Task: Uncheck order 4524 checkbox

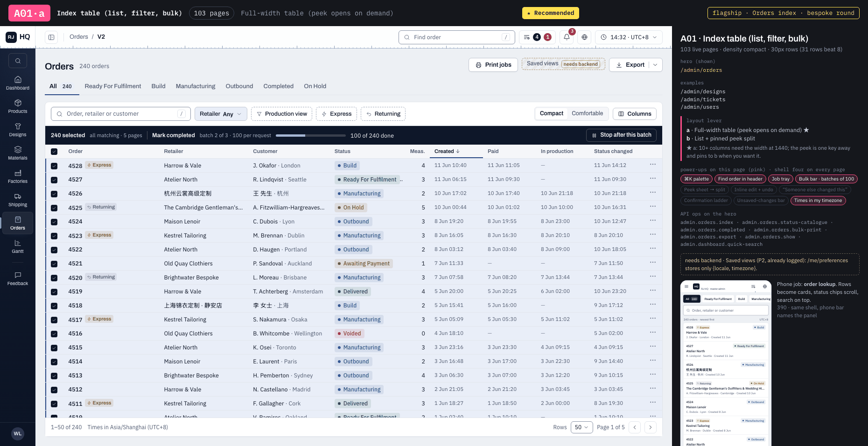Action: (54, 222)
